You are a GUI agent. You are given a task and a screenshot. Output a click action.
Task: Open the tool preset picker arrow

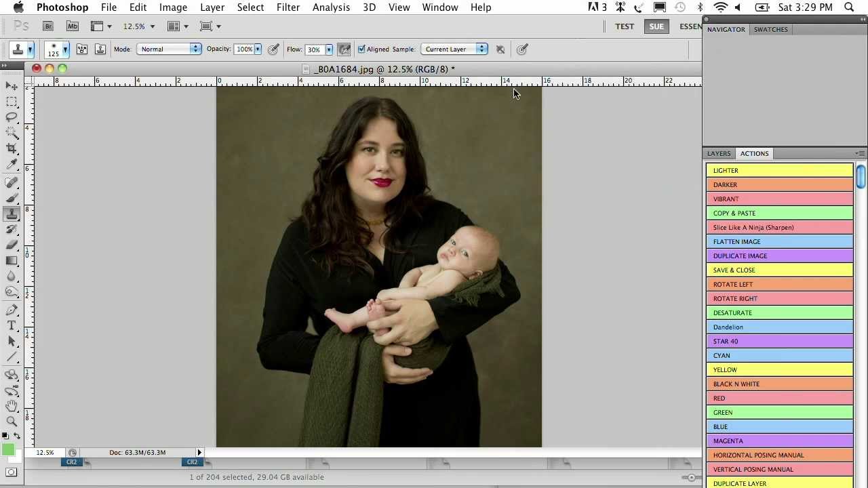[x=30, y=49]
